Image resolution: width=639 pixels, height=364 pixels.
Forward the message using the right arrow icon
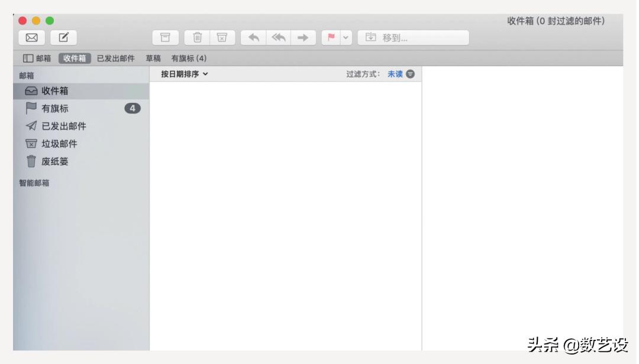(303, 37)
